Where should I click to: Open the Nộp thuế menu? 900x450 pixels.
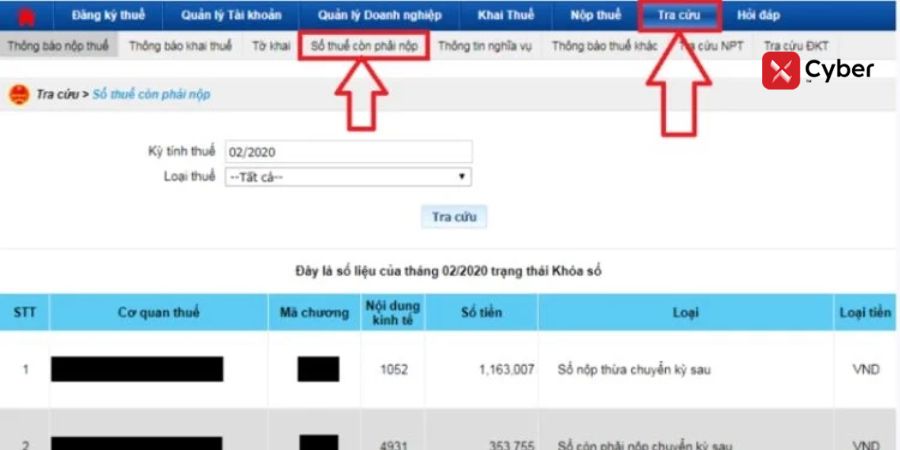coord(595,16)
